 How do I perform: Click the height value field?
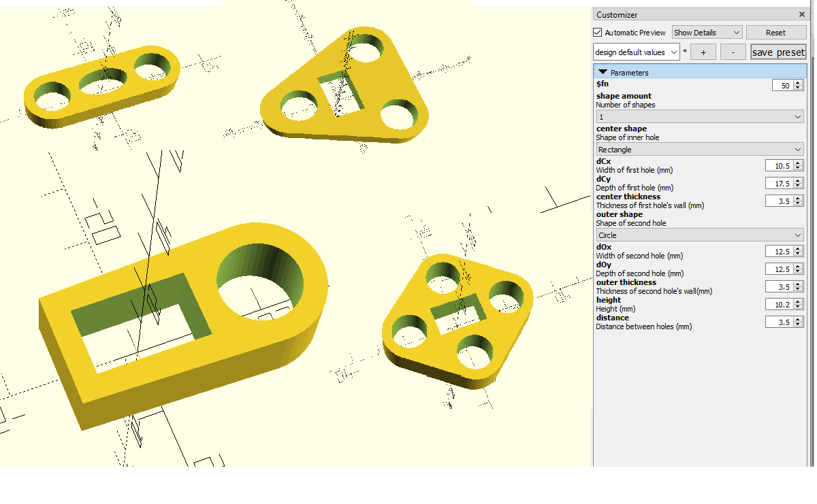tap(779, 305)
